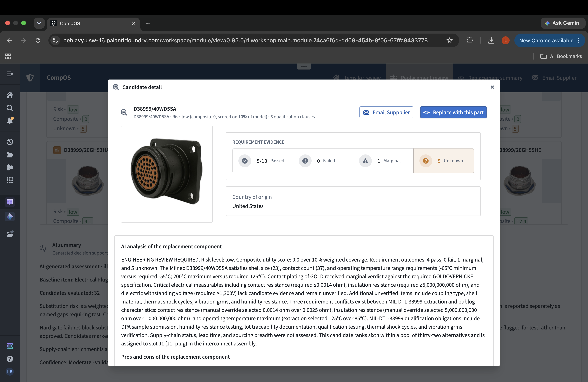Image resolution: width=588 pixels, height=382 pixels.
Task: Open the files folder icon in sidebar
Action: (10, 155)
